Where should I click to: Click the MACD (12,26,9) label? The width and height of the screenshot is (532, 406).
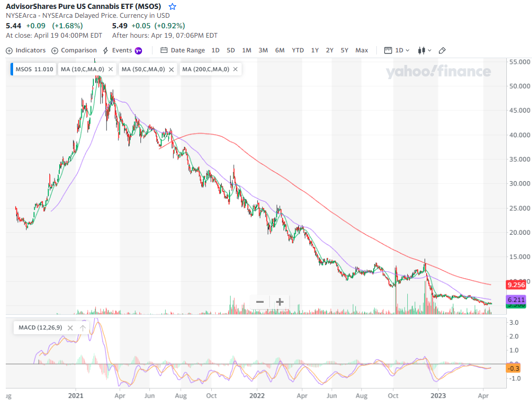40,327
